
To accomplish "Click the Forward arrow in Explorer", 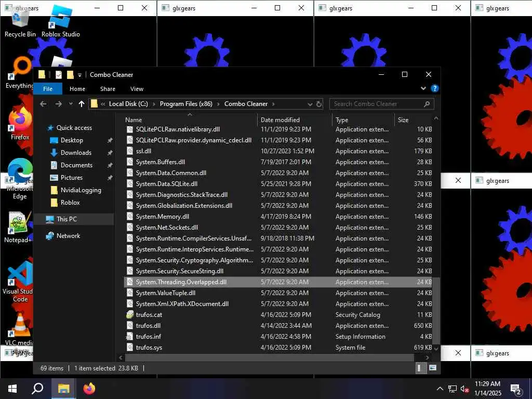I will (x=58, y=104).
